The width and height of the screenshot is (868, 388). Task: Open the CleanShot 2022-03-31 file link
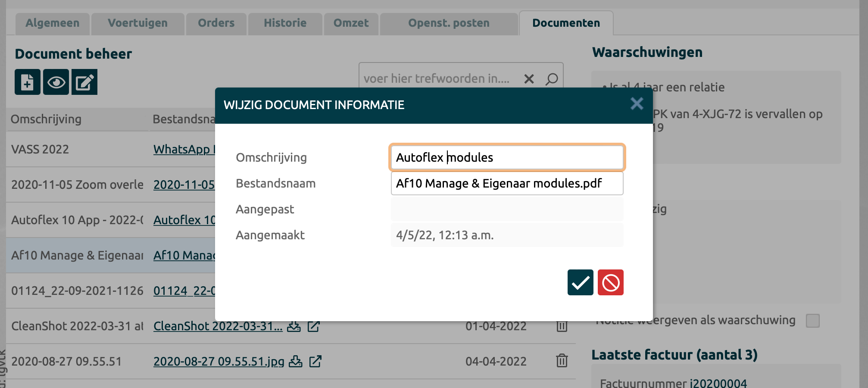(x=218, y=326)
